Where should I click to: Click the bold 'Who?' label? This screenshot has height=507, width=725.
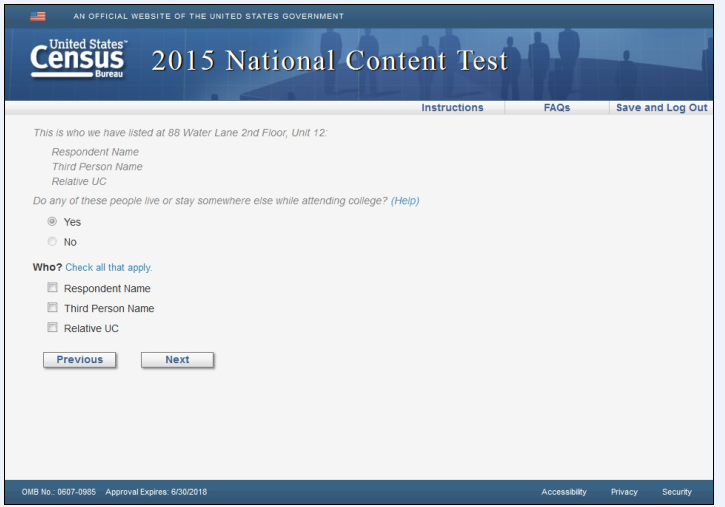(47, 268)
